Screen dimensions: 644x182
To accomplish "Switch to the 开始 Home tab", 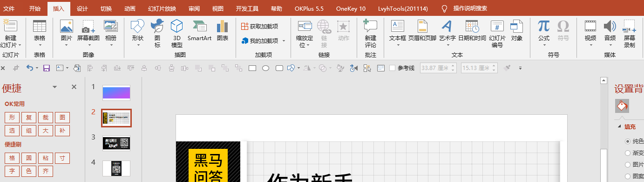I will coord(34,8).
